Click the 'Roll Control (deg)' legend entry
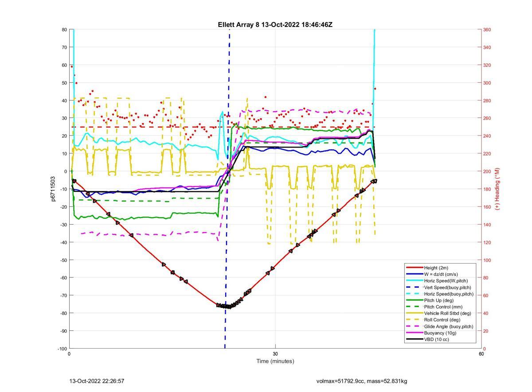Image resolution: width=532 pixels, height=392 pixels. pos(442,320)
